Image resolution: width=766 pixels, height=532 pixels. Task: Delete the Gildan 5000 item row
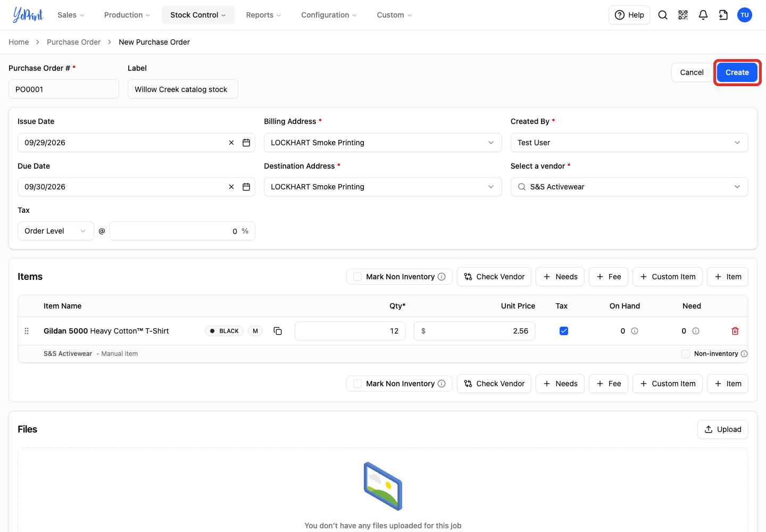pyautogui.click(x=735, y=331)
